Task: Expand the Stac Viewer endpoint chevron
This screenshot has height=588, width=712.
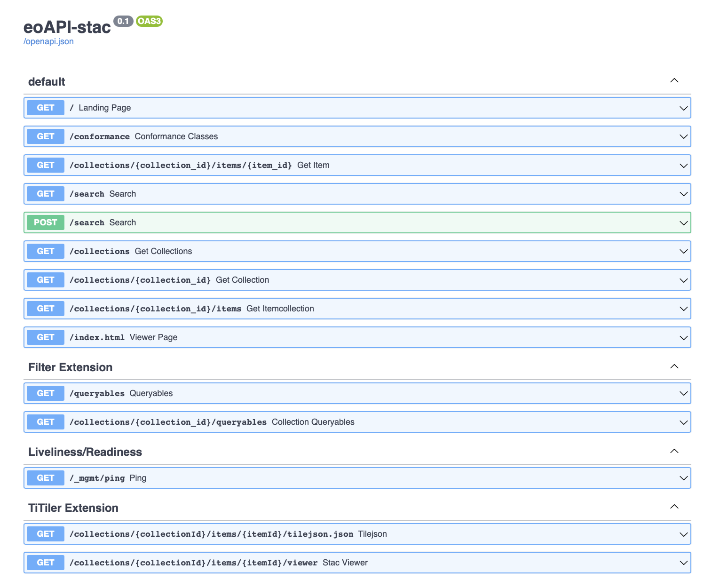Action: click(683, 563)
